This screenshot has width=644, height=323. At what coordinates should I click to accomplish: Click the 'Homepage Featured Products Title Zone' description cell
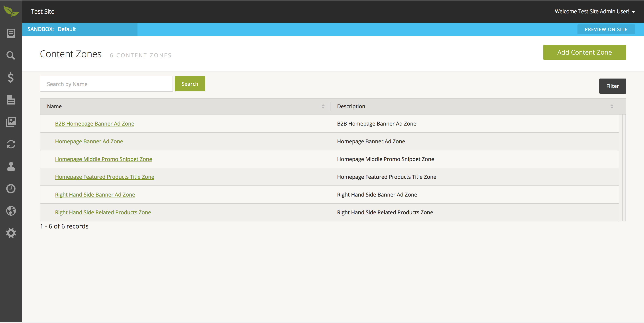coord(387,177)
